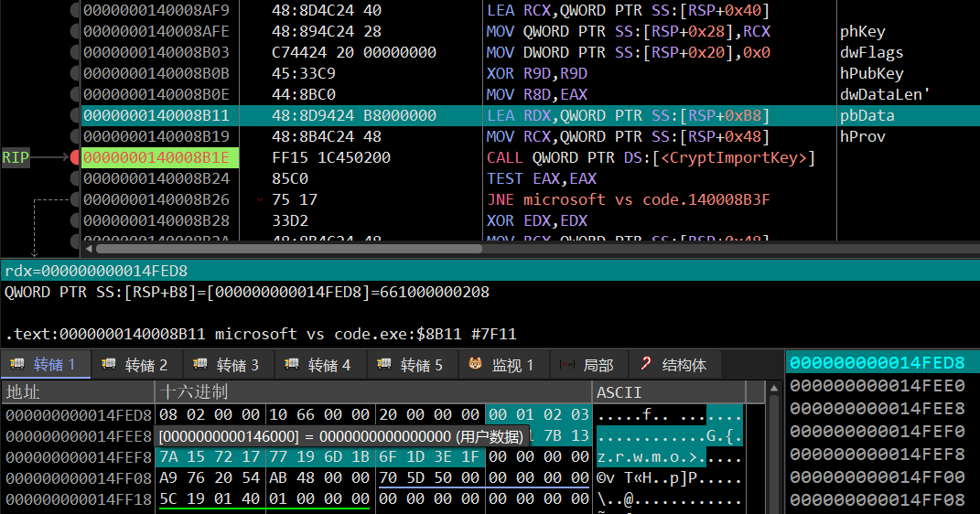Select stack address 000000000014FEE8

(x=877, y=409)
